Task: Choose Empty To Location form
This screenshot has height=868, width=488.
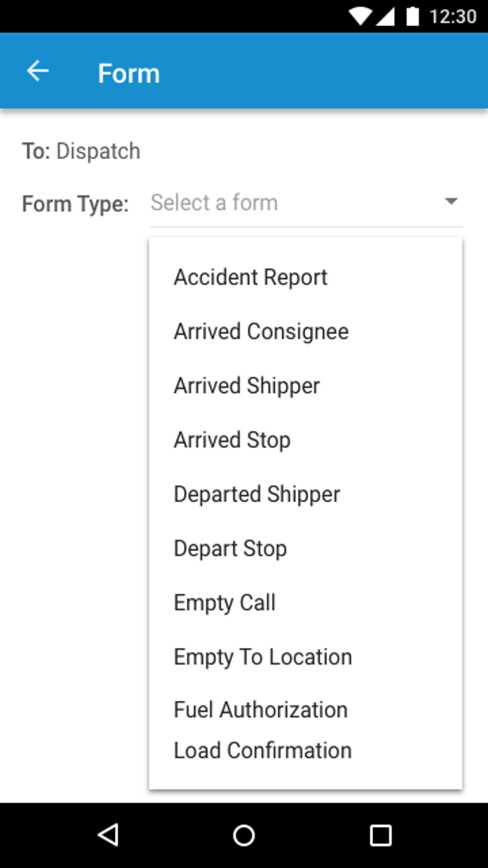Action: 263,657
